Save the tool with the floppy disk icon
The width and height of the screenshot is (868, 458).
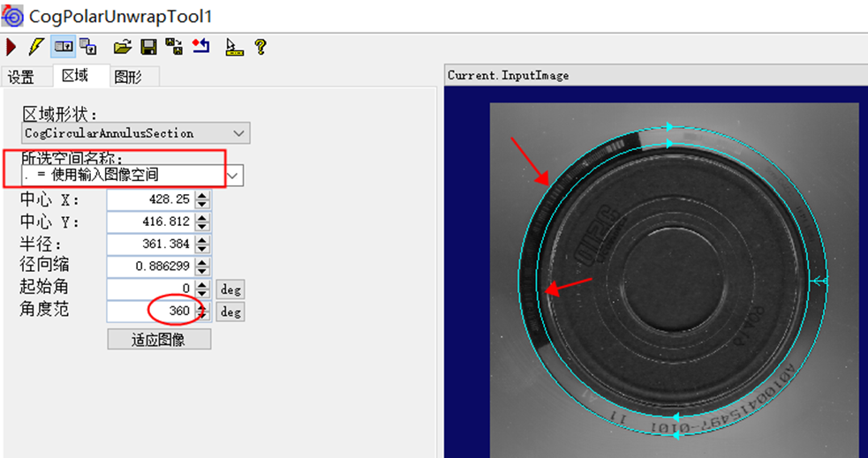[x=148, y=47]
